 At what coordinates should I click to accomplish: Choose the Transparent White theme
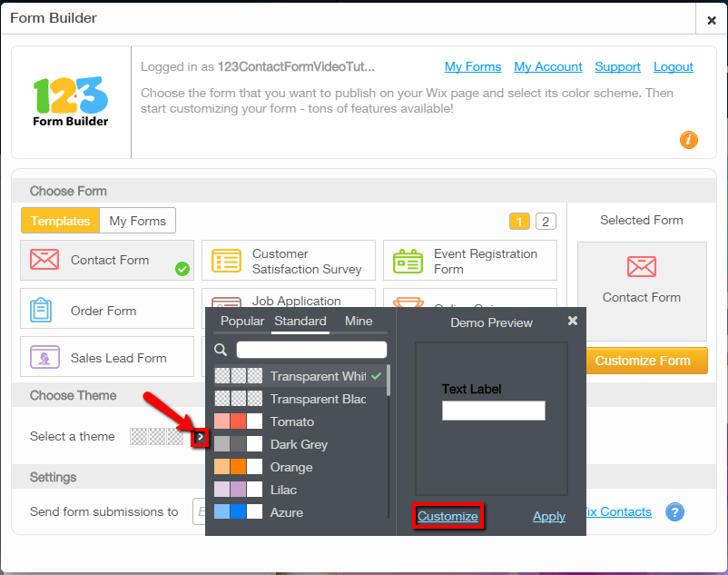coord(300,376)
